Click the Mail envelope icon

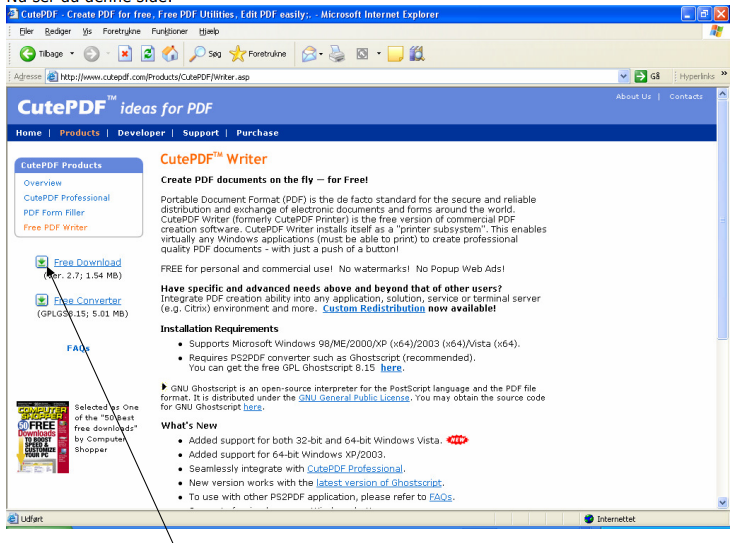309,54
